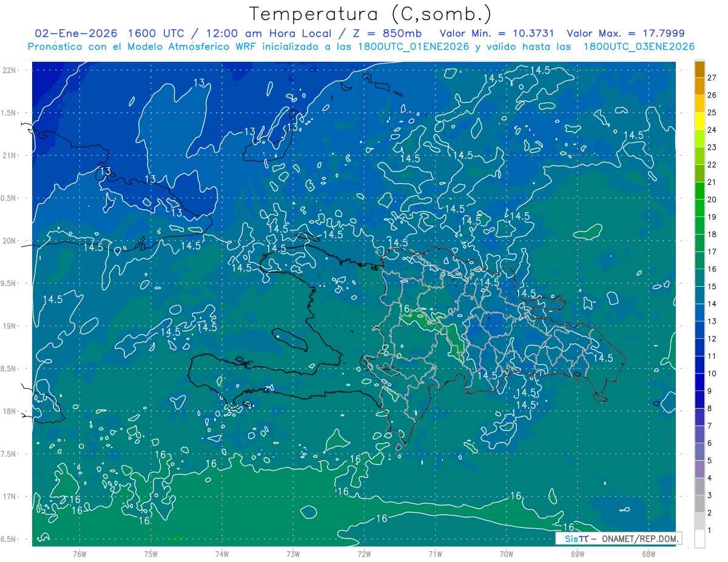Click the "18" color scale label

click(712, 234)
